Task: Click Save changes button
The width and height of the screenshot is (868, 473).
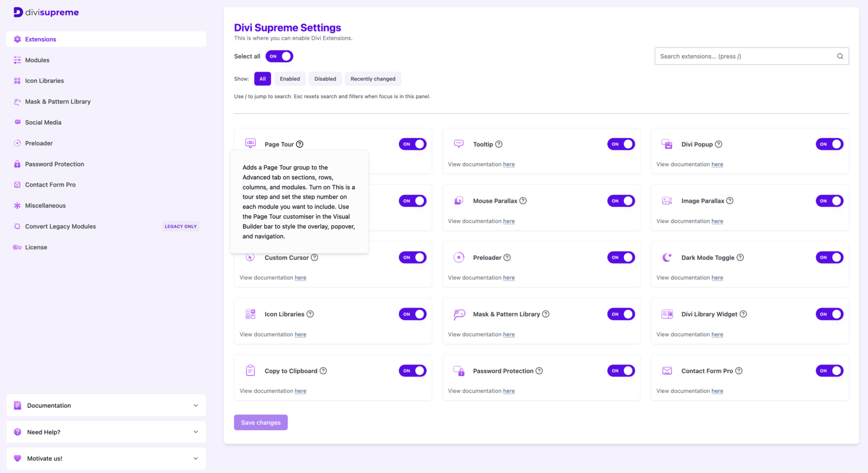Action: [x=261, y=423]
